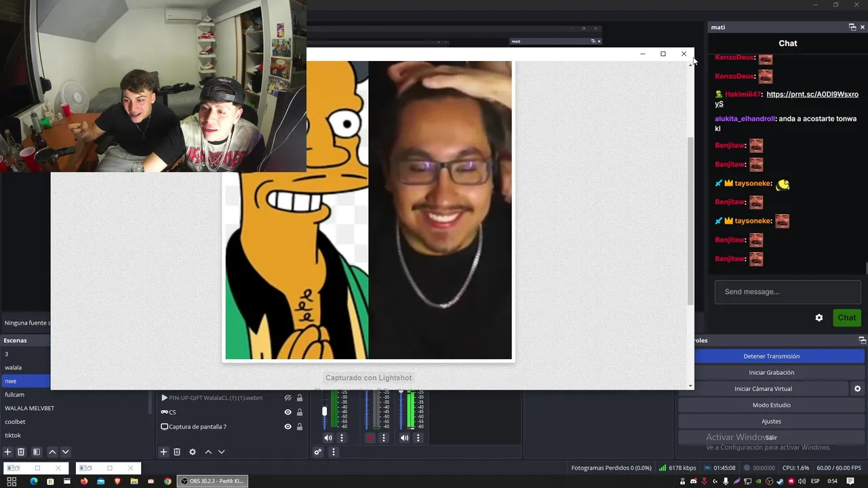This screenshot has height=488, width=868.
Task: Open Ajustes settings
Action: pyautogui.click(x=771, y=422)
